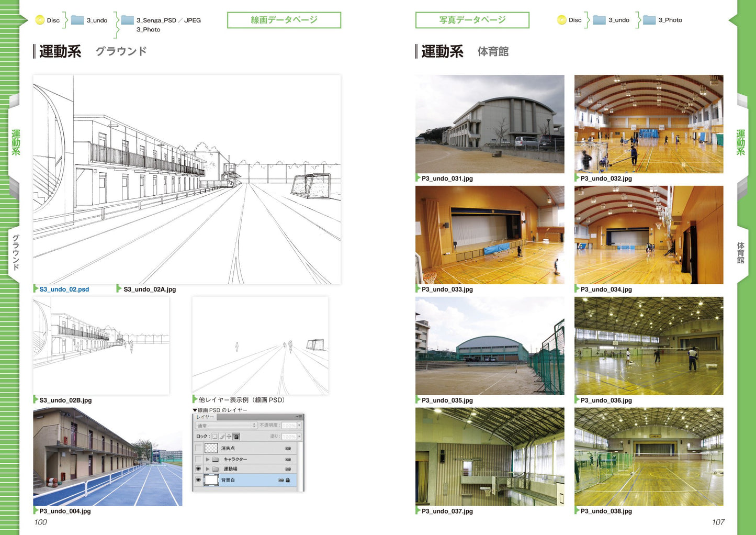Viewport: 756px width, 535px height.
Task: Expand the 運動場 layer group triangle
Action: (208, 469)
